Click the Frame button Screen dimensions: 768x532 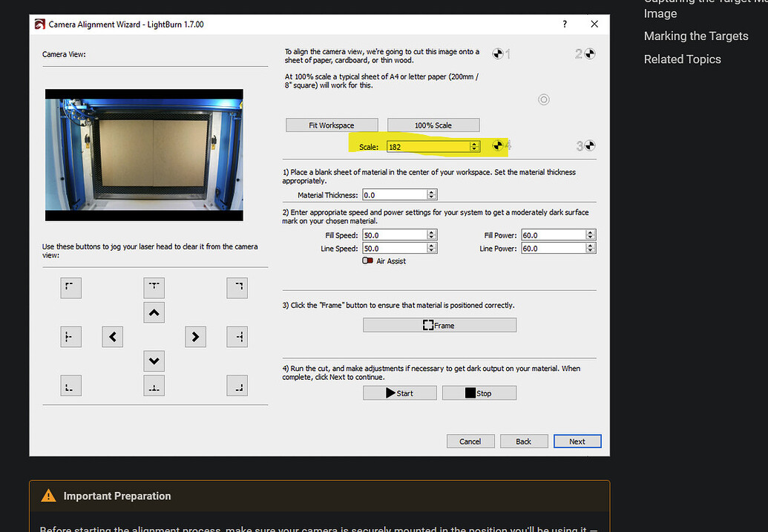[439, 325]
